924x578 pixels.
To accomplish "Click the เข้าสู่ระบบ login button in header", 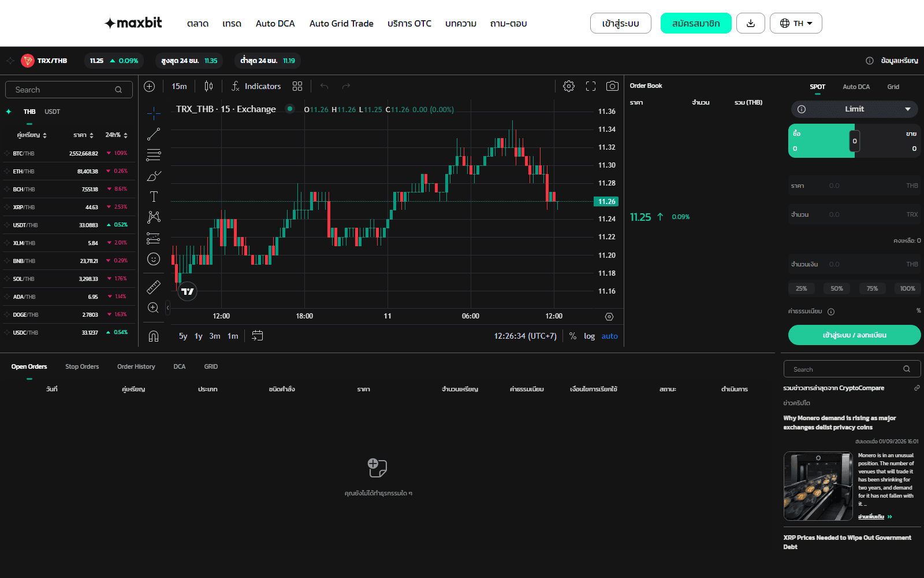I will (621, 23).
